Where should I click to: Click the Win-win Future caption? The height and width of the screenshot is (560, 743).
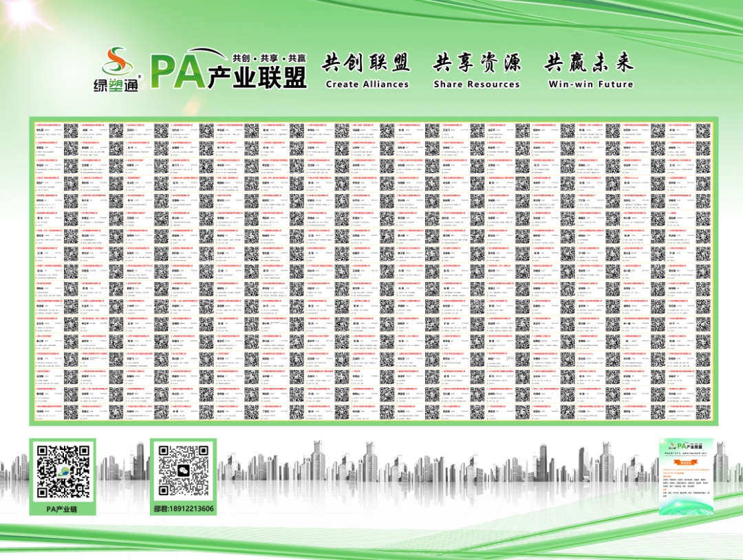(591, 85)
